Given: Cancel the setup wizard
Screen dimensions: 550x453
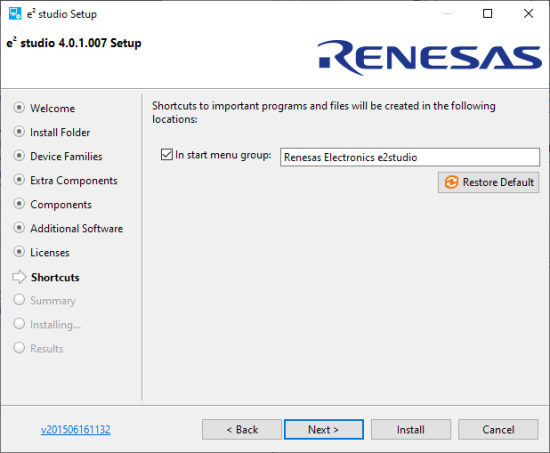Looking at the screenshot, I should 498,429.
